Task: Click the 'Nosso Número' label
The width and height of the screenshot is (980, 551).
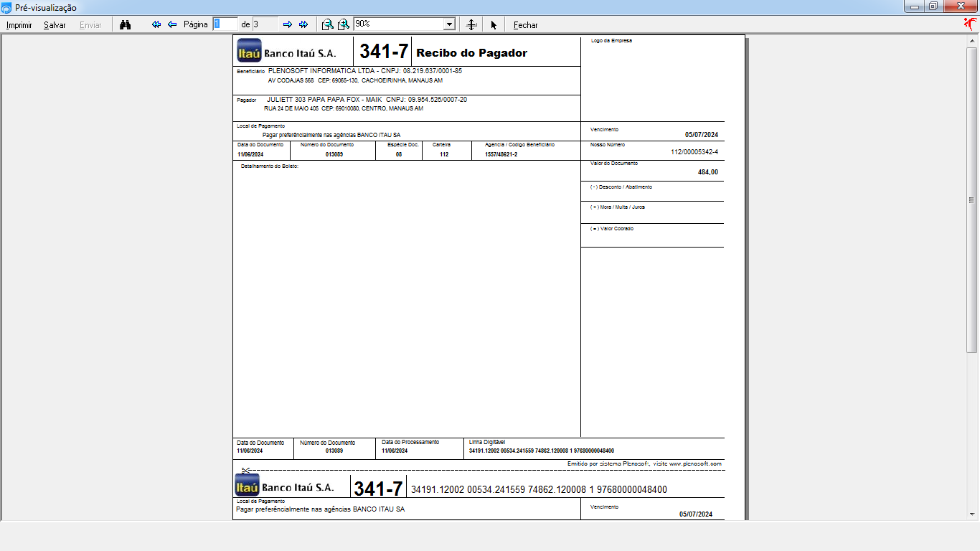Action: coord(606,145)
